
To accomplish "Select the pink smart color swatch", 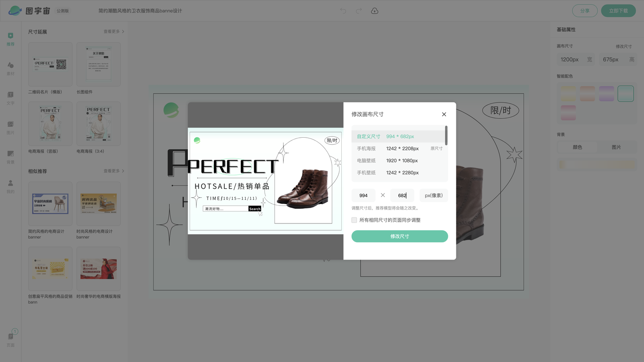I will click(568, 113).
